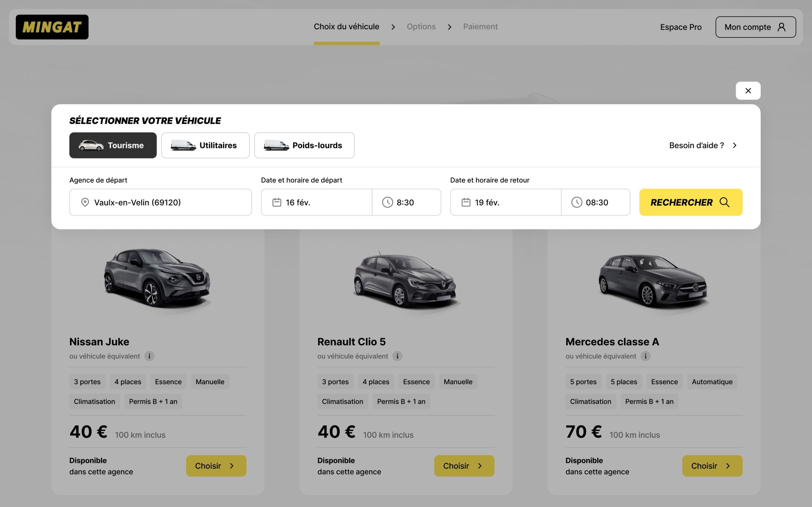This screenshot has width=812, height=507.
Task: Click the info icon under Renault Clio 5
Action: [397, 356]
